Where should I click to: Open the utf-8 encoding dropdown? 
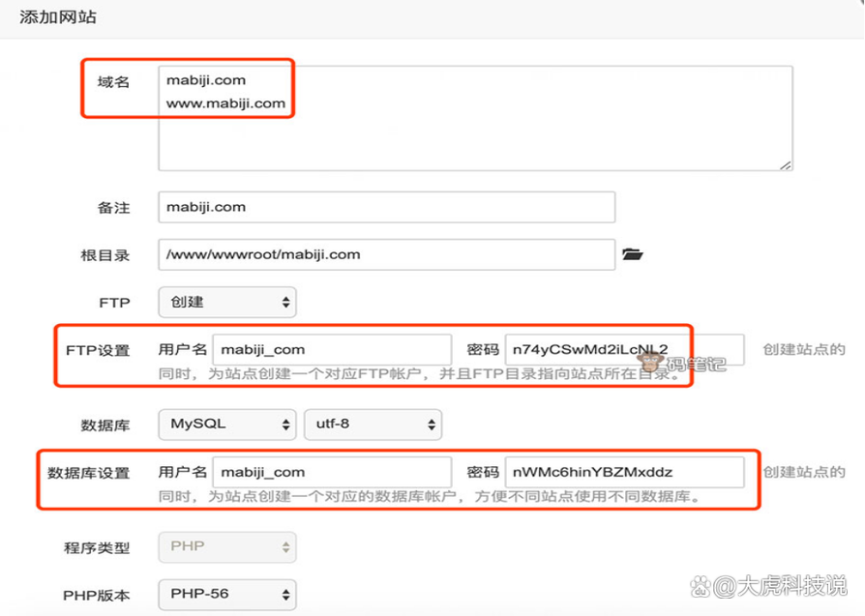pyautogui.click(x=373, y=425)
